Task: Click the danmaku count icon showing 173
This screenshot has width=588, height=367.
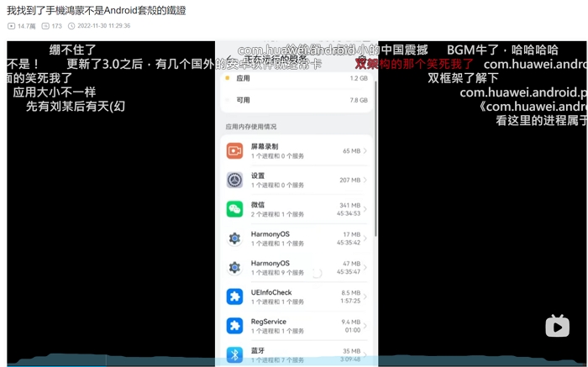Action: (x=45, y=26)
